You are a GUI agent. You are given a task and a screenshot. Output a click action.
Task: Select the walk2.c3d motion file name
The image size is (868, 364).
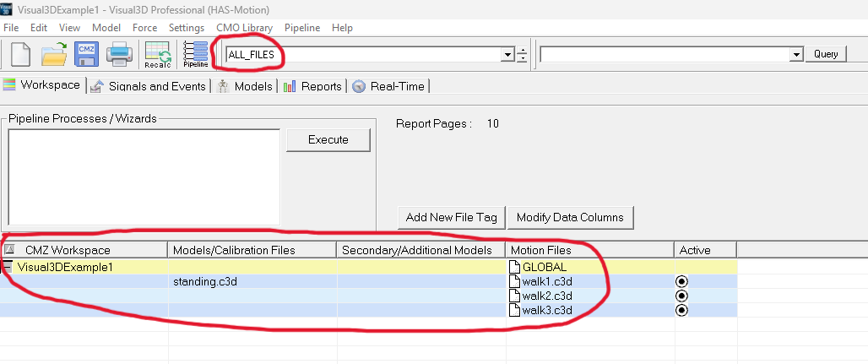(x=547, y=296)
